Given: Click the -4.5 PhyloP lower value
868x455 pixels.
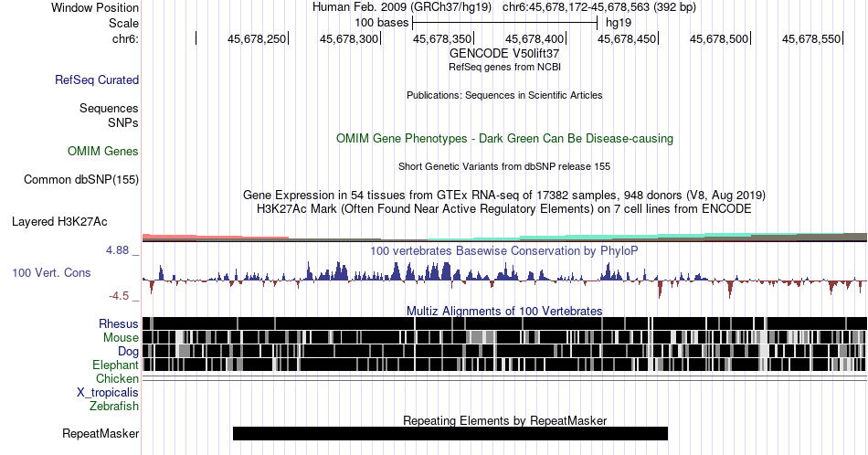Looking at the screenshot, I should tap(119, 296).
